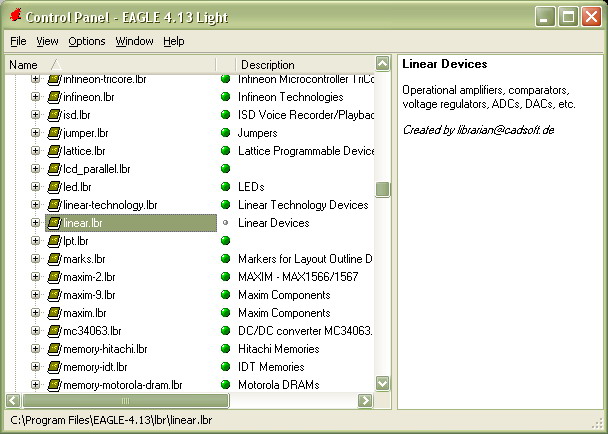Image resolution: width=608 pixels, height=434 pixels.
Task: Click the horizontal scrollbar thumb
Action: (x=126, y=401)
